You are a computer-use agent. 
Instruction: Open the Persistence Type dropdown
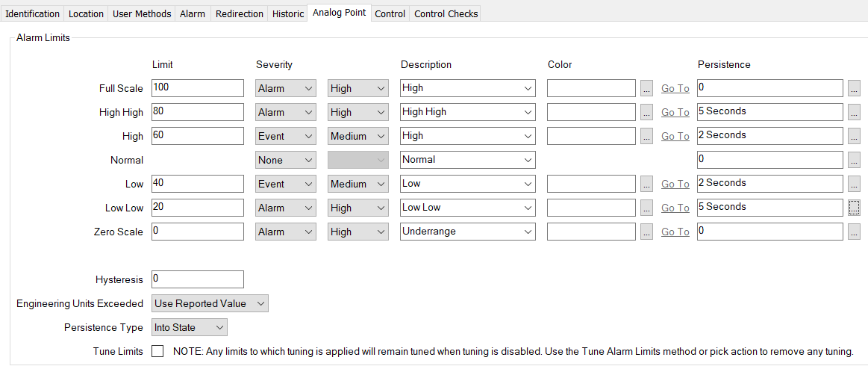click(190, 328)
